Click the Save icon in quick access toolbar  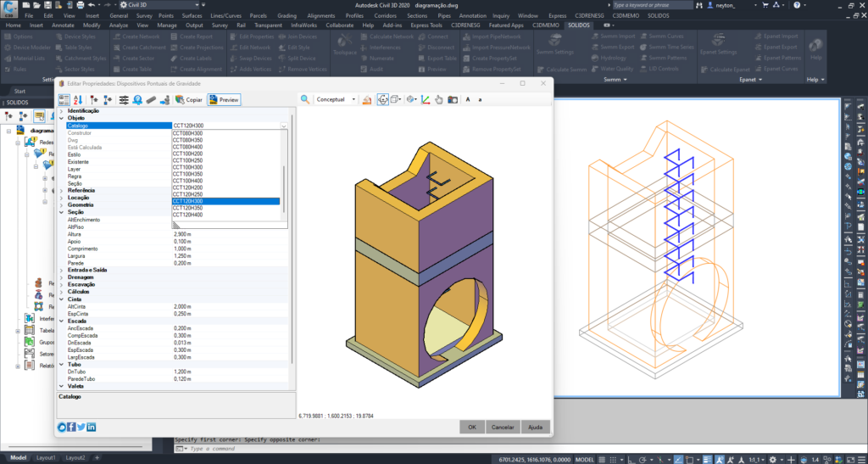click(x=47, y=5)
